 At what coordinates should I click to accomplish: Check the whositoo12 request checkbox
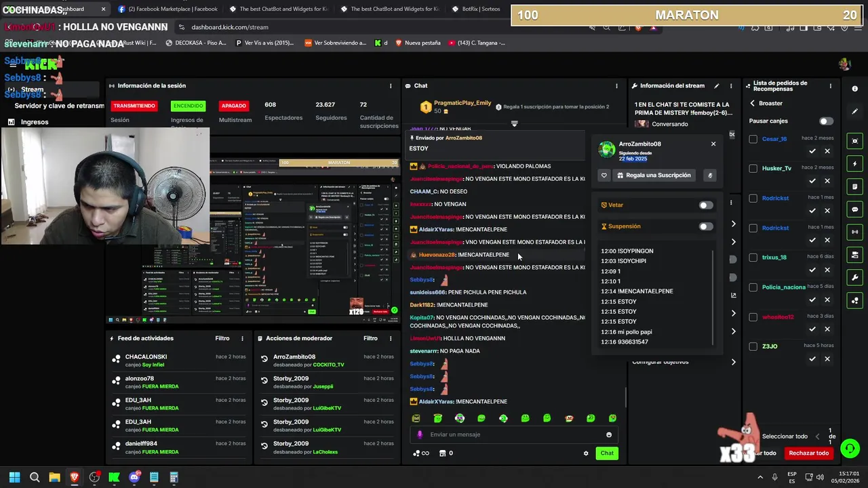pos(753,317)
